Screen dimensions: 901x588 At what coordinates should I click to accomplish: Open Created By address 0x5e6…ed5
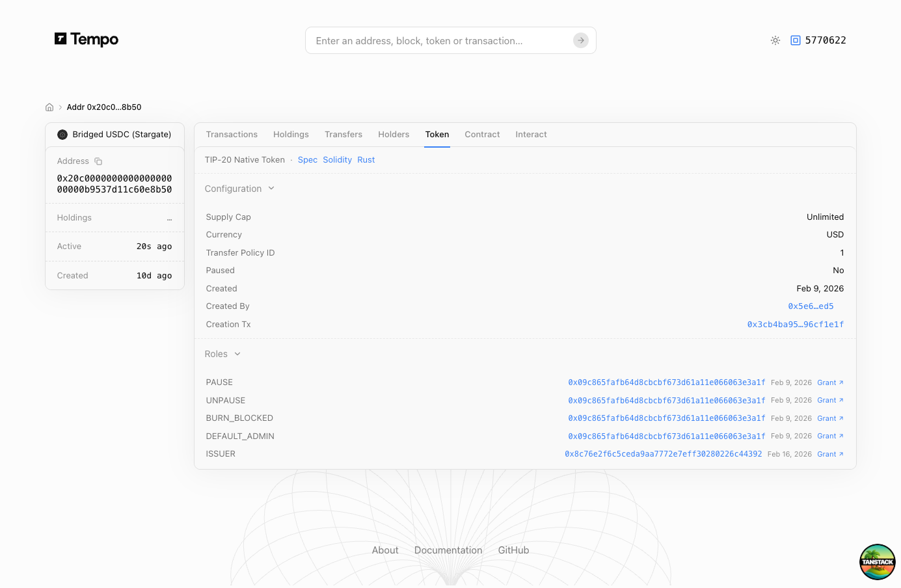coord(811,306)
